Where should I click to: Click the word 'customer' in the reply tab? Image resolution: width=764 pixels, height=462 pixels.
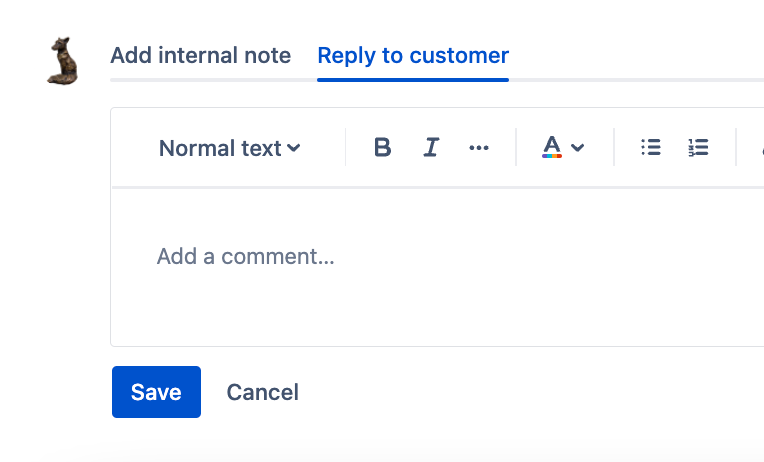pos(459,56)
